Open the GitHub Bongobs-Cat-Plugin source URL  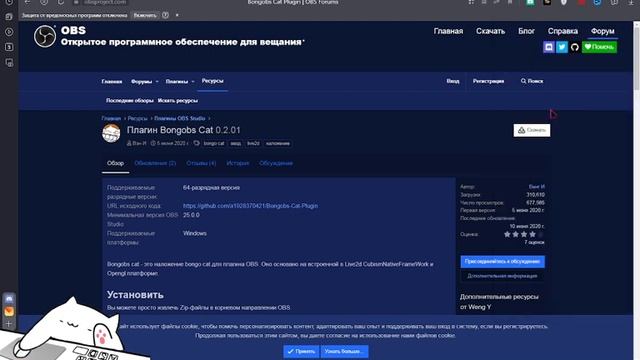pyautogui.click(x=250, y=206)
